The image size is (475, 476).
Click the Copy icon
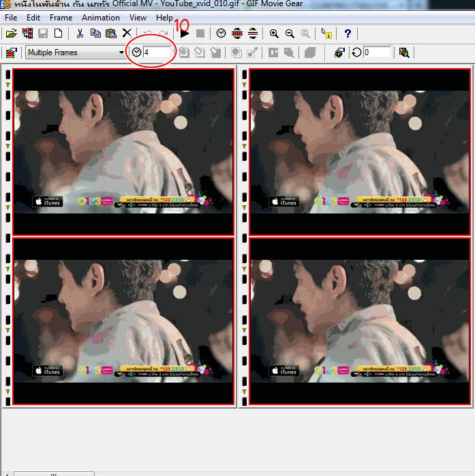(x=95, y=33)
